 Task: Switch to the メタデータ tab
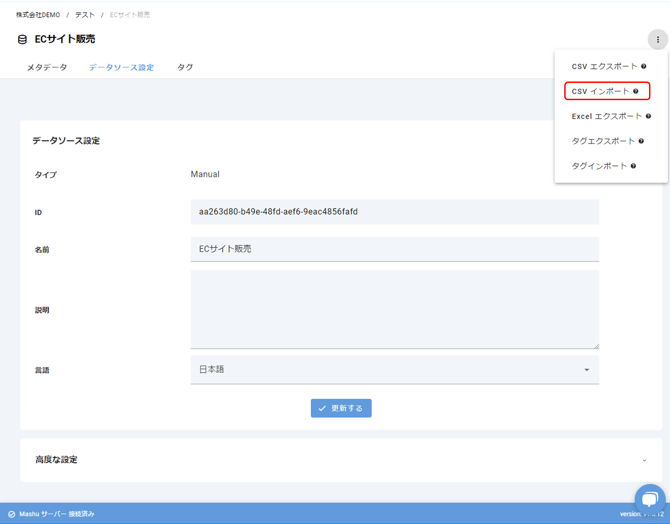click(x=47, y=68)
